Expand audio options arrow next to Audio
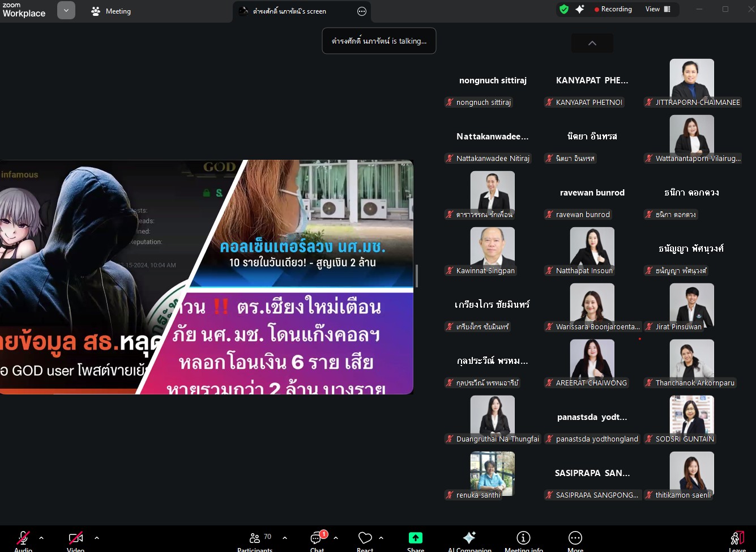Image resolution: width=756 pixels, height=552 pixels. (41, 538)
